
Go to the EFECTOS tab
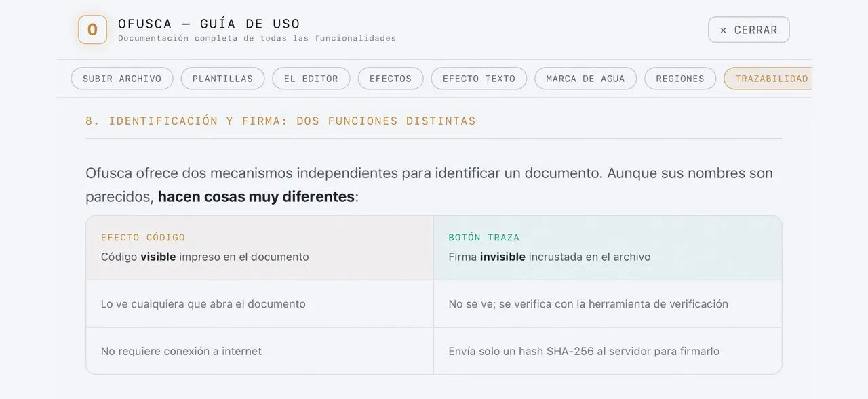point(391,79)
